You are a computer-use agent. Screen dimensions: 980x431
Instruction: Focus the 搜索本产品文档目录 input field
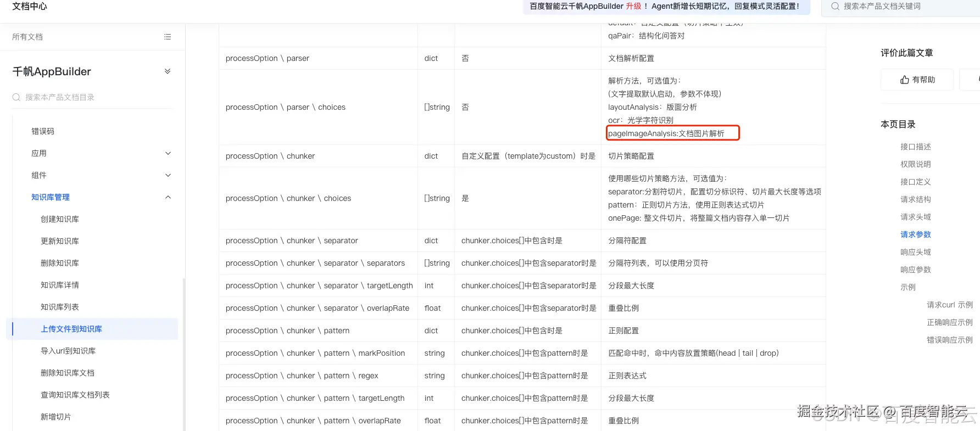pos(92,97)
